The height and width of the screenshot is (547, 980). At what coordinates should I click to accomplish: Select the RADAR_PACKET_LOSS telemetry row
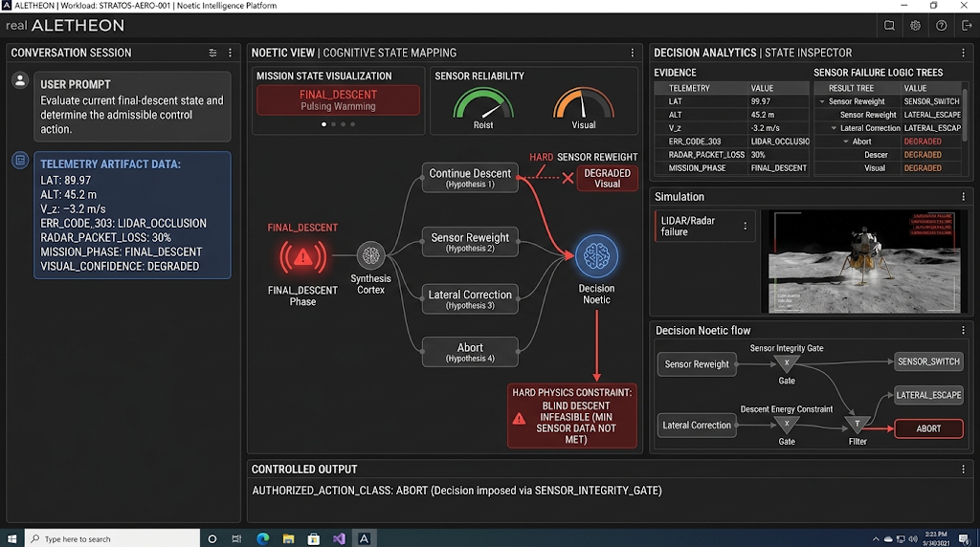[732, 155]
